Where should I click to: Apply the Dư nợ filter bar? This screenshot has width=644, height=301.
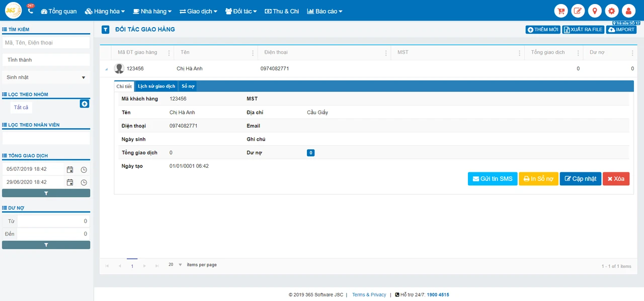(x=46, y=245)
